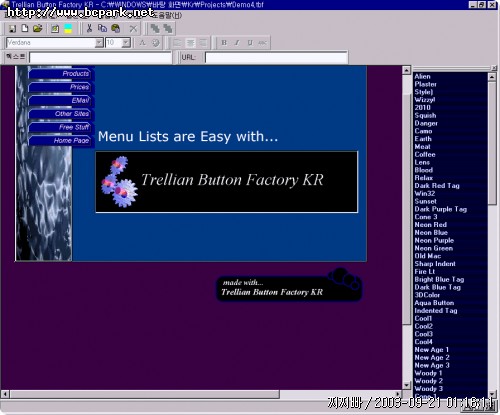Viewport: 500px width, 415px height.
Task: Open the font size 10 dropdown
Action: pyautogui.click(x=126, y=43)
